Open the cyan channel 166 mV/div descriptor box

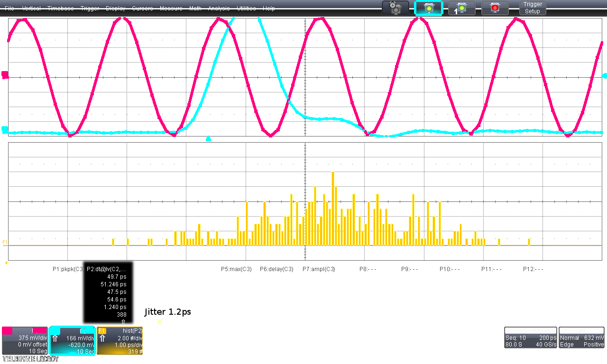tap(72, 341)
